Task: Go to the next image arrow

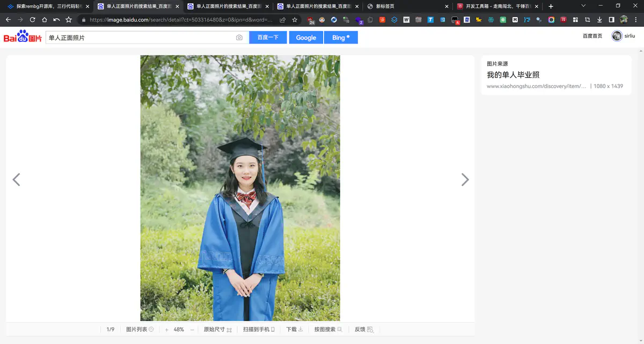Action: pyautogui.click(x=465, y=180)
